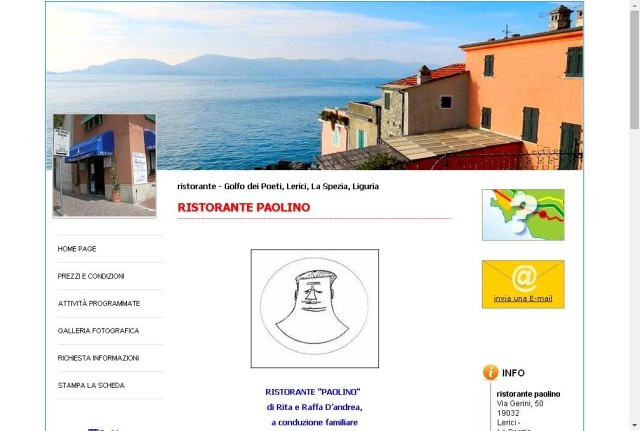Click the vertical scrollbar thumb
The width and height of the screenshot is (640, 431).
634,69
